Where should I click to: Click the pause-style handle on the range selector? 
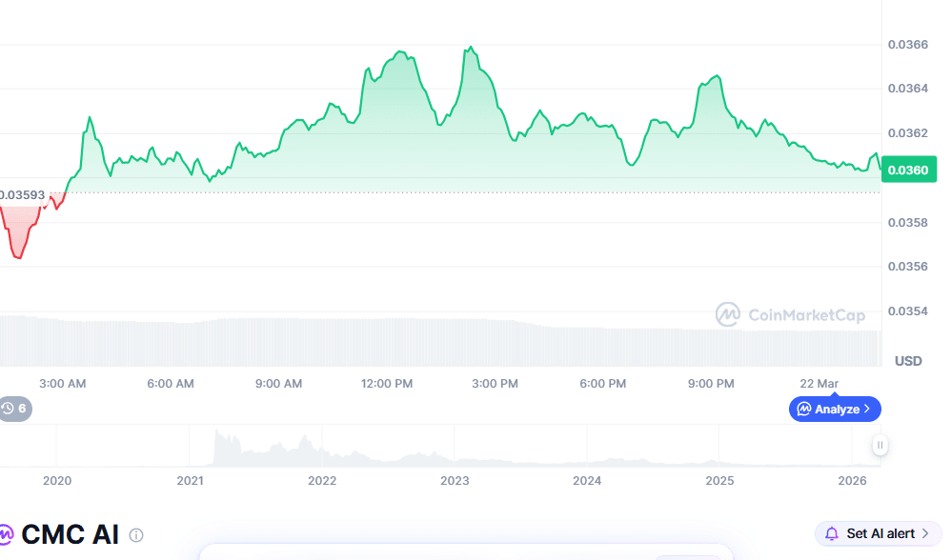tap(880, 445)
